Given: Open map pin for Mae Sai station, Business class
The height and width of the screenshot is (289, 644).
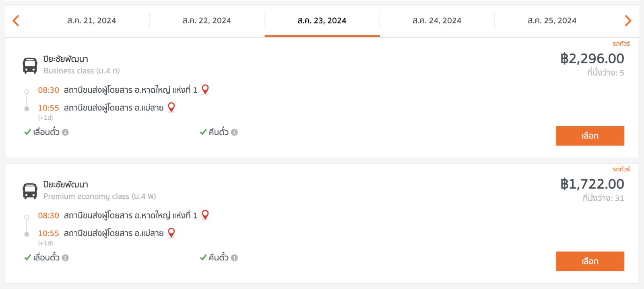Looking at the screenshot, I should (x=171, y=108).
